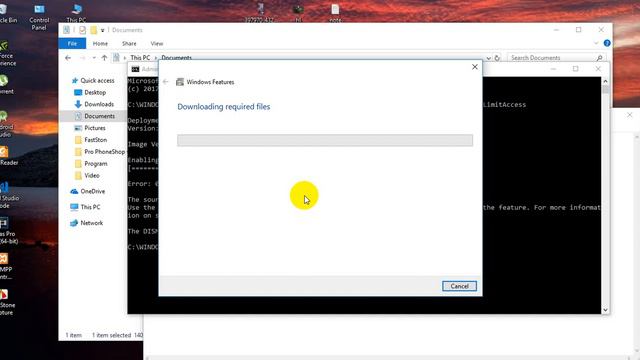The width and height of the screenshot is (640, 360).
Task: Click the Network icon in sidebar
Action: pos(74,223)
